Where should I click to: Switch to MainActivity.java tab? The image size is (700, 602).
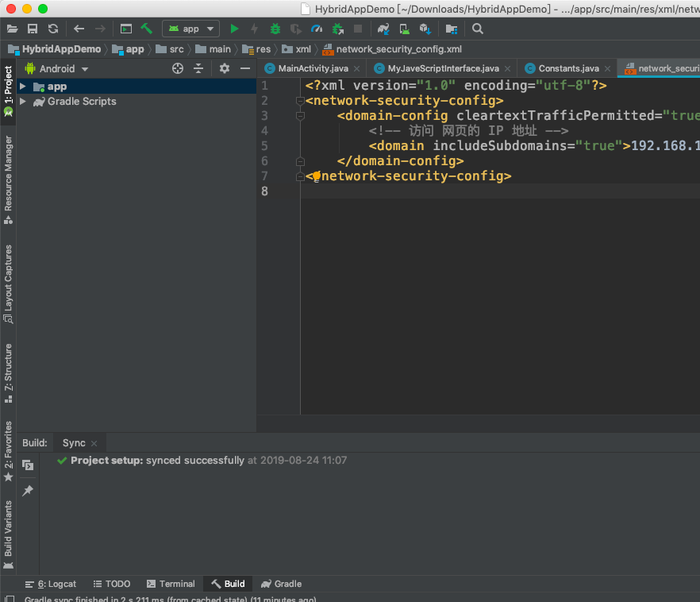[313, 68]
